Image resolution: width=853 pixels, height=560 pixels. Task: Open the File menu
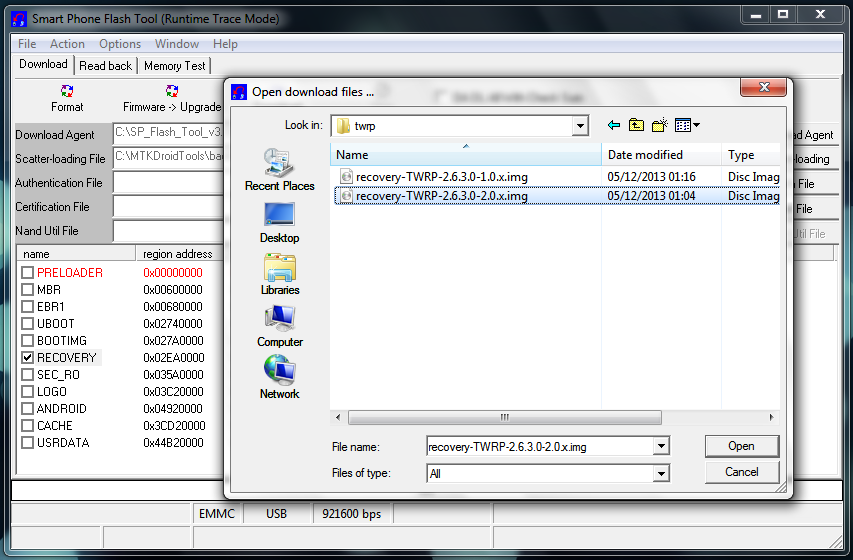coord(27,44)
